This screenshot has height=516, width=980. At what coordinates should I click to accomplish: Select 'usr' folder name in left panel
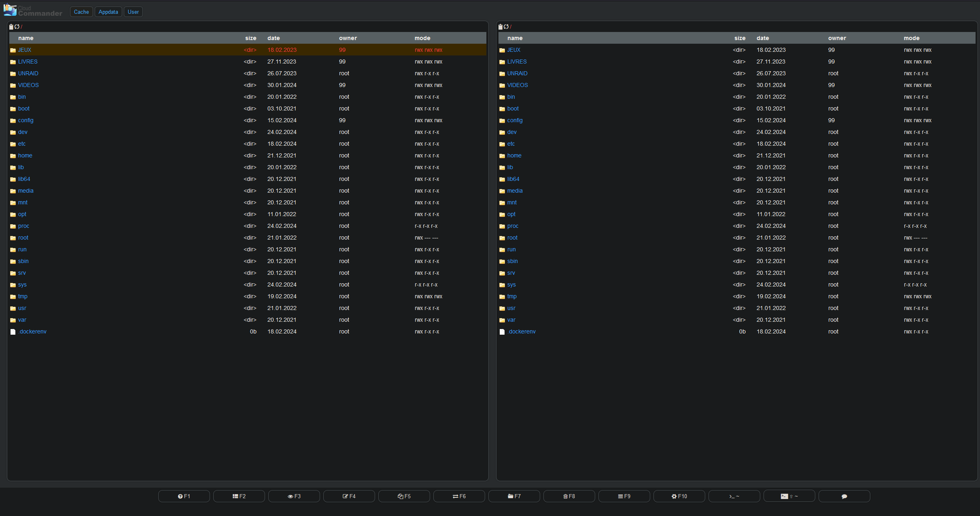pyautogui.click(x=22, y=308)
